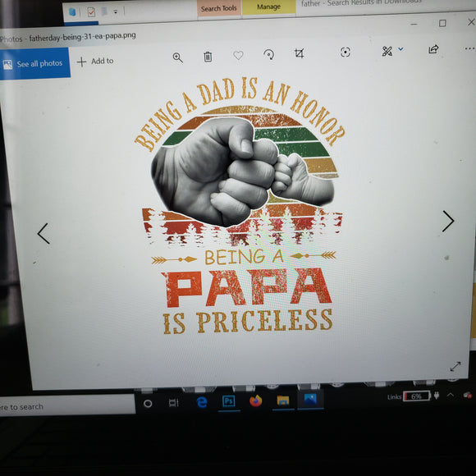Minimize the Photos window
The image size is (476, 476).
414,24
